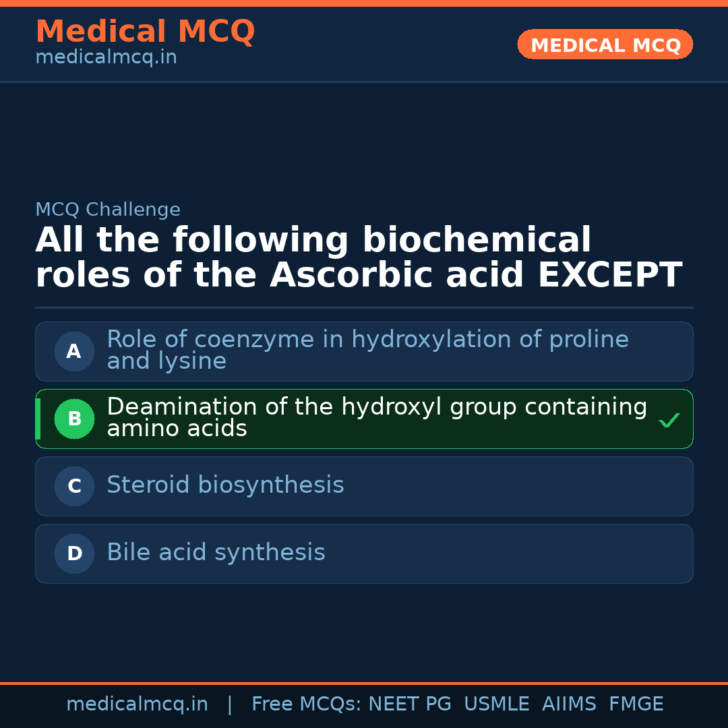
Task: Choose the letter C option circle
Action: [x=74, y=486]
